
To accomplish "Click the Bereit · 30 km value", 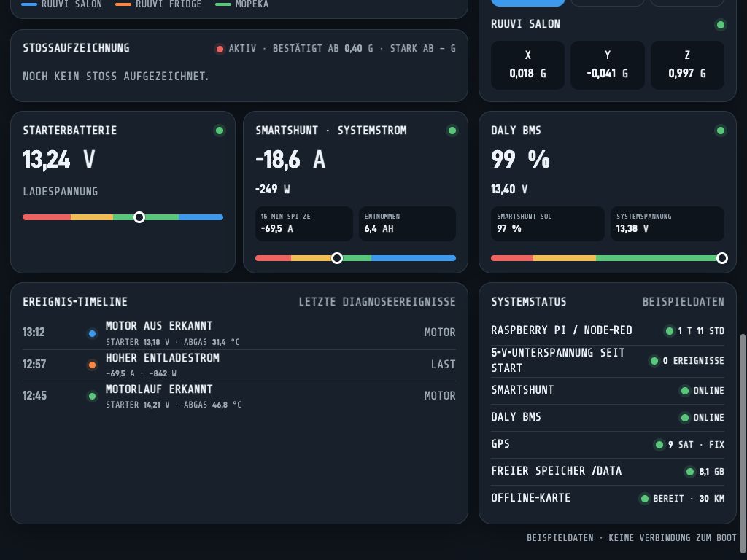I will (689, 499).
